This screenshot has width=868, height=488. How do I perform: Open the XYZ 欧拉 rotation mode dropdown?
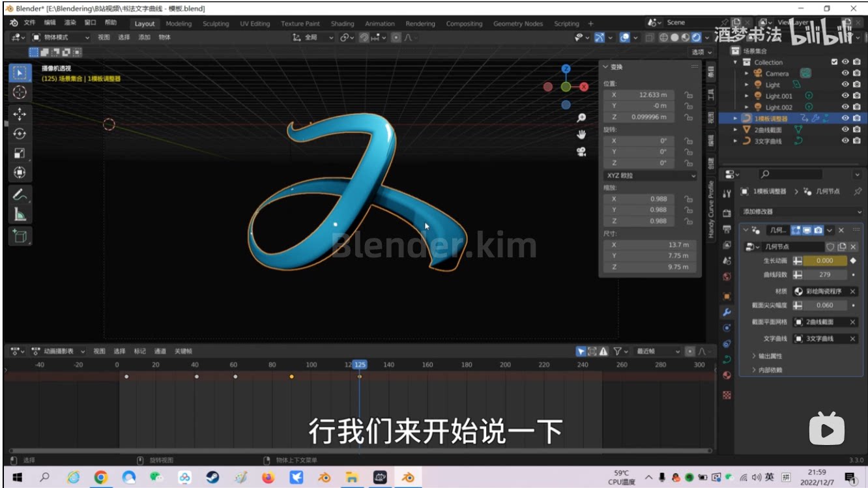pyautogui.click(x=650, y=175)
